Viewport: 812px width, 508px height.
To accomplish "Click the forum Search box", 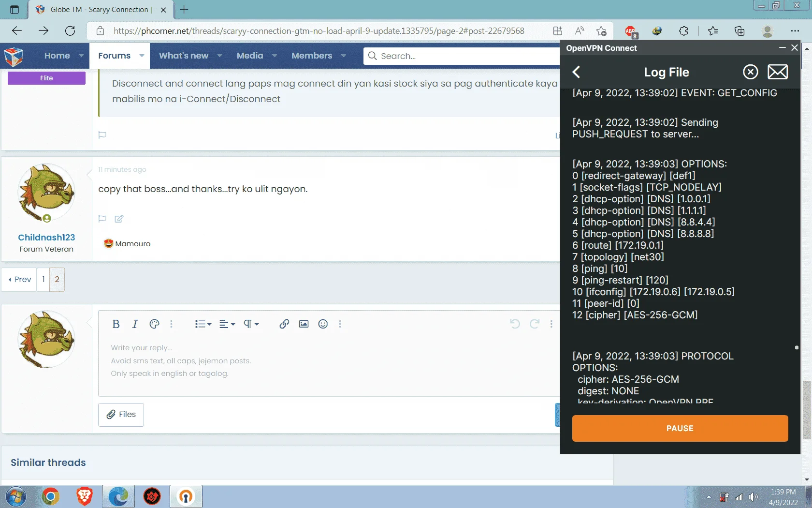I will [x=462, y=56].
